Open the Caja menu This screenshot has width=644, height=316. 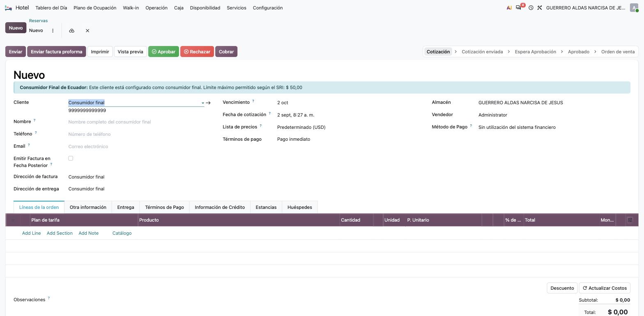[179, 8]
